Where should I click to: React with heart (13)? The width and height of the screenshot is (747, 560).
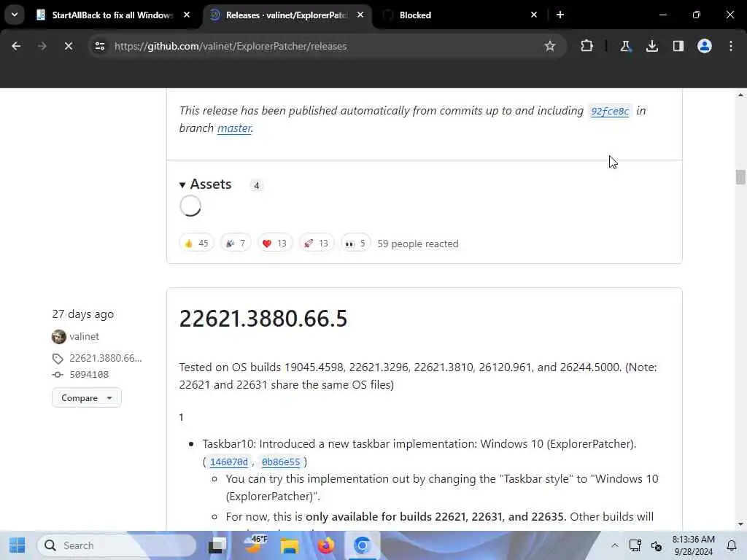tap(274, 244)
